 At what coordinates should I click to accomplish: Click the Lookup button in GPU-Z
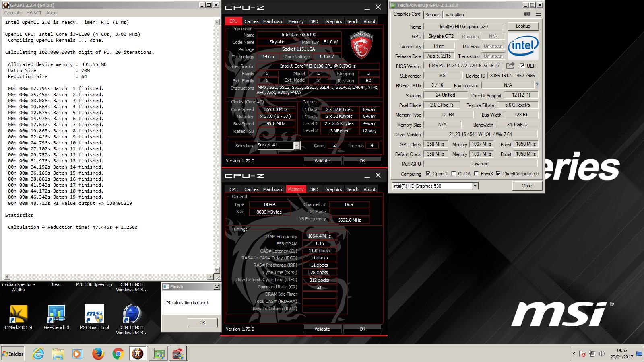point(523,26)
